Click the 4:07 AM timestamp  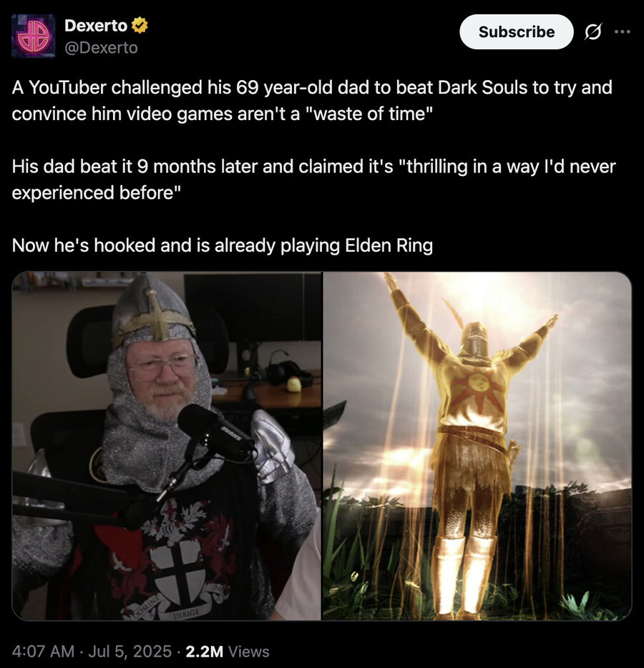43,652
